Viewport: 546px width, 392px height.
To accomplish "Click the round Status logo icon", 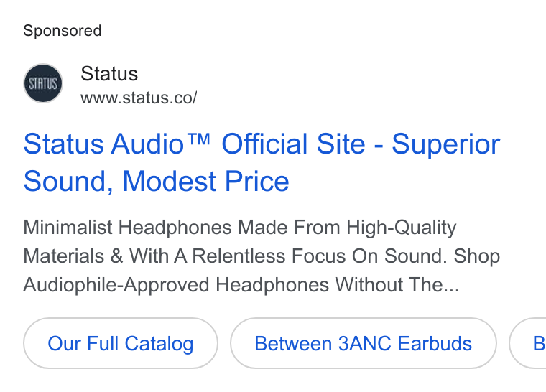I will click(43, 83).
